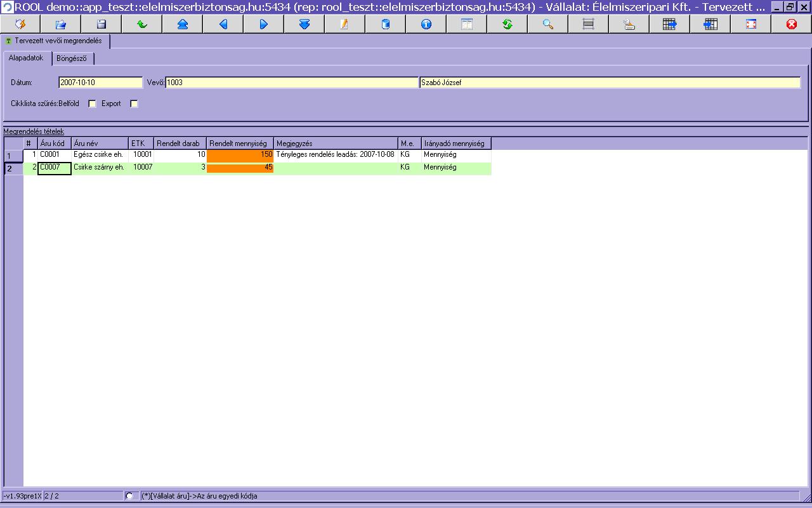The image size is (812, 508).
Task: Open the folder icon in toolbar
Action: pos(61,24)
